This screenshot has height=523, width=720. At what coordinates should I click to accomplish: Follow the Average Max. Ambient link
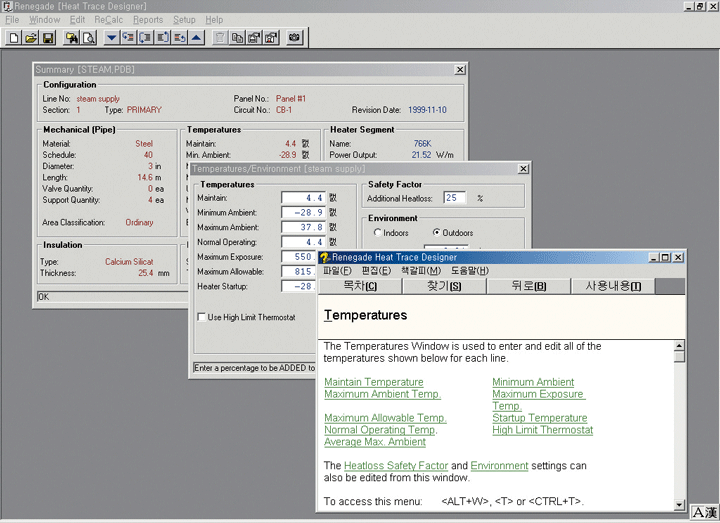(x=375, y=442)
